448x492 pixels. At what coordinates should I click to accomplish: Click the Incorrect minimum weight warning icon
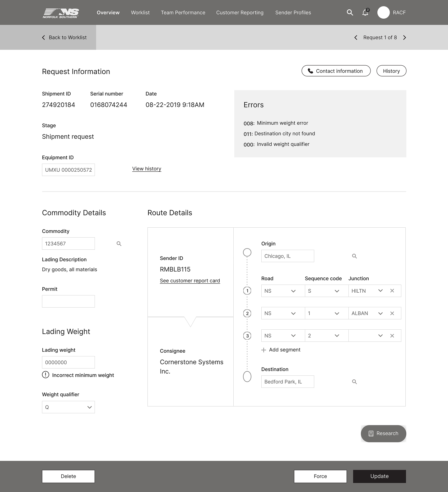[x=45, y=375]
